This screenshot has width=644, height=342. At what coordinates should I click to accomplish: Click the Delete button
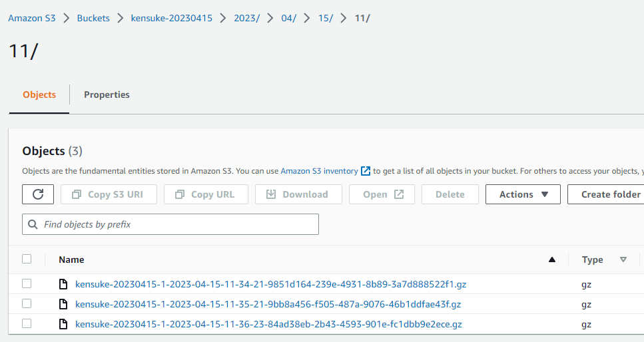450,194
